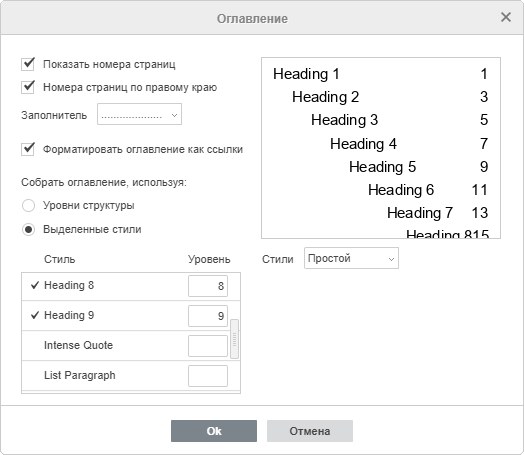Toggle Номера страниц по правому краю checkbox
This screenshot has height=455, width=524.
coord(28,87)
